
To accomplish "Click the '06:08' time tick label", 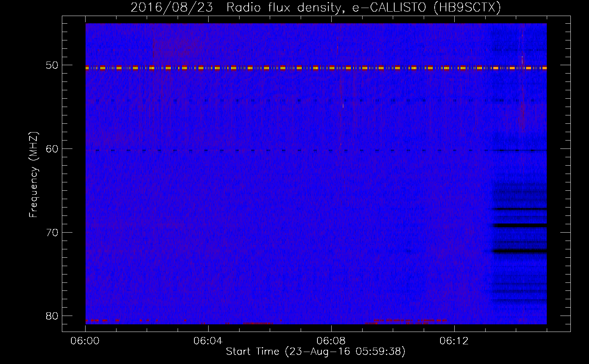I will pos(331,341).
